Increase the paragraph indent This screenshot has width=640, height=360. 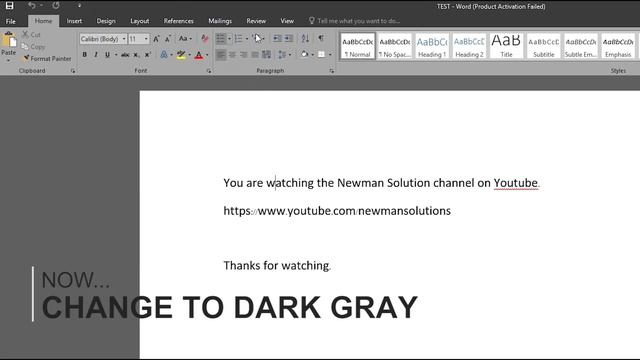tap(289, 39)
